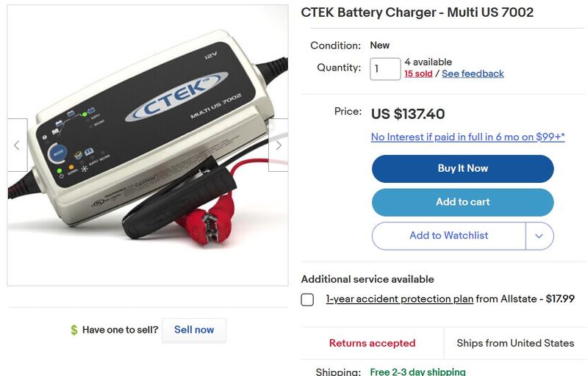Open the 1-year accident protection plan link

[399, 299]
